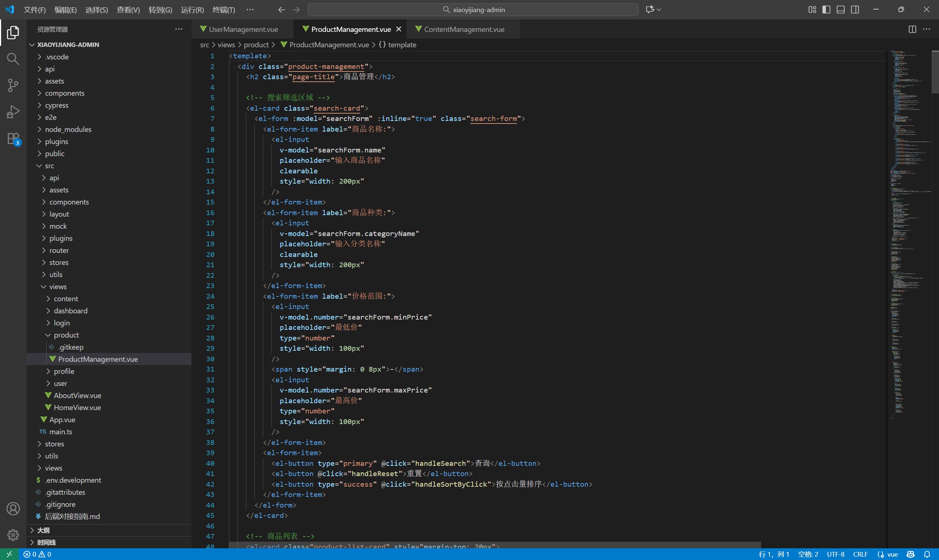The width and height of the screenshot is (939, 560).
Task: Collapse the product folder
Action: click(x=66, y=335)
